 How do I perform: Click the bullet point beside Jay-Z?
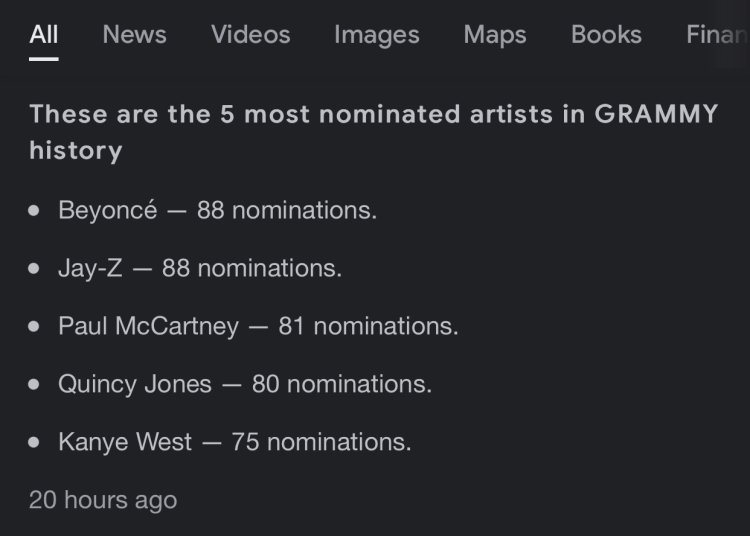click(35, 270)
